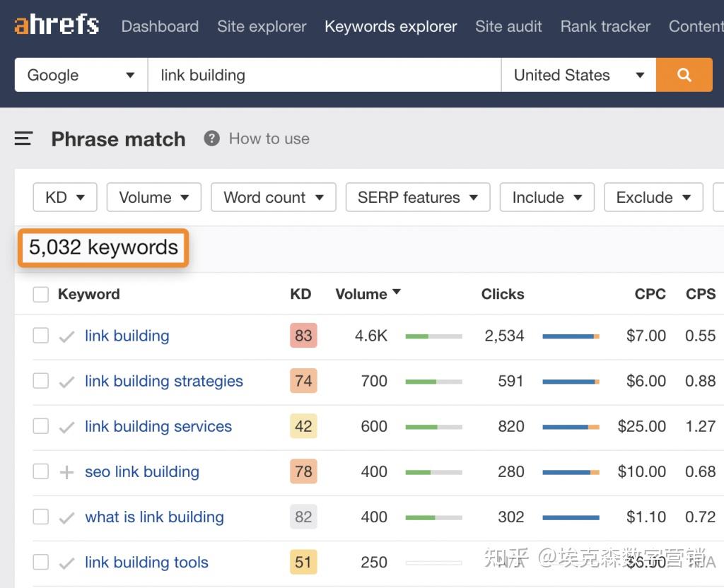Check the box for link building strategies
The width and height of the screenshot is (724, 588).
tap(40, 381)
